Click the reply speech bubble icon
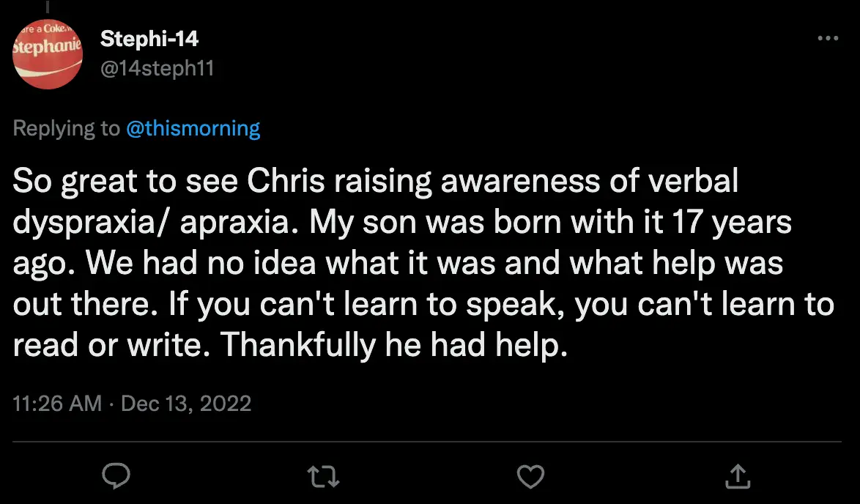Viewport: 860px width, 504px height. (x=116, y=477)
